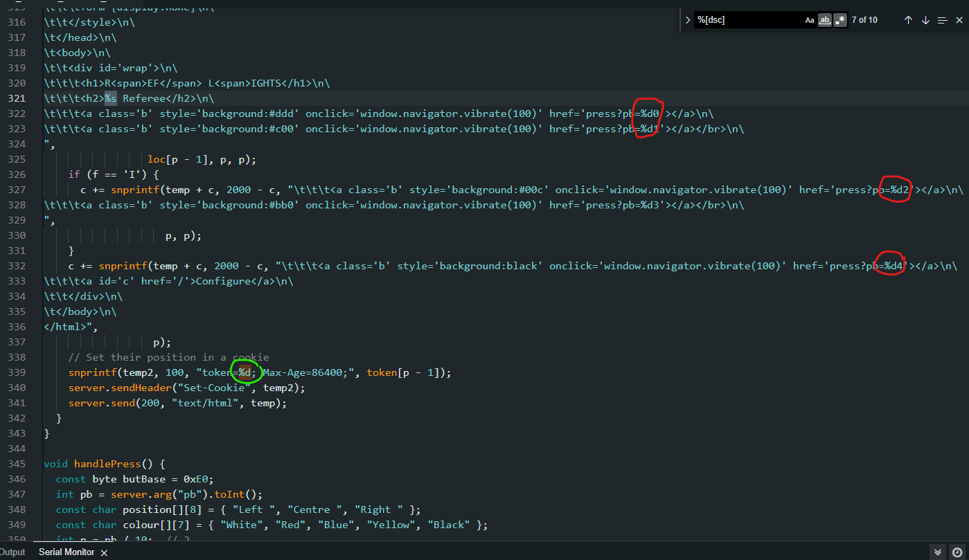Go to previous match arrow
The width and height of the screenshot is (969, 560).
[908, 20]
